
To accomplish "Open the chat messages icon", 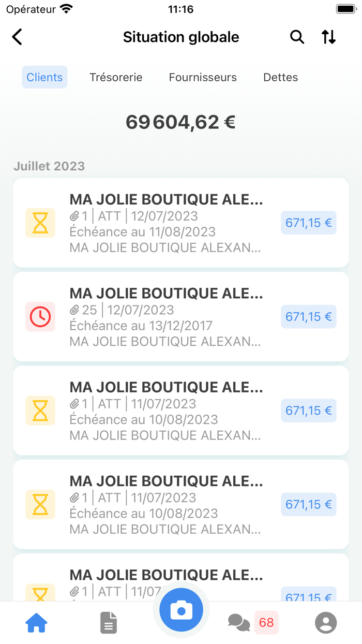I will pyautogui.click(x=238, y=623).
